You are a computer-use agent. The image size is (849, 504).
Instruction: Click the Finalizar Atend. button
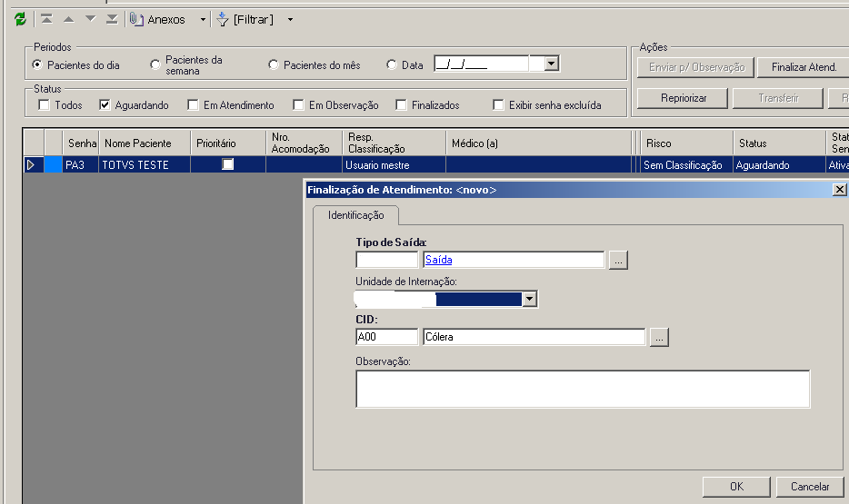(x=804, y=67)
